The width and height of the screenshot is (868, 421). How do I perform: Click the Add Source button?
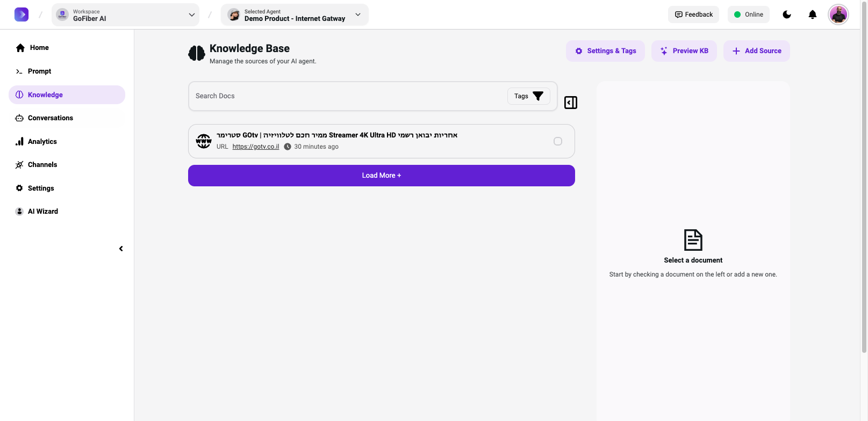click(756, 51)
